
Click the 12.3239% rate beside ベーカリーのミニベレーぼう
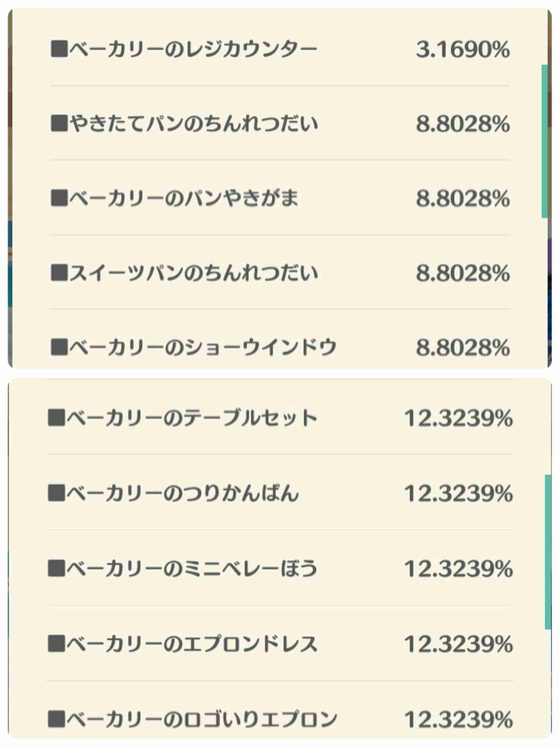click(x=459, y=569)
